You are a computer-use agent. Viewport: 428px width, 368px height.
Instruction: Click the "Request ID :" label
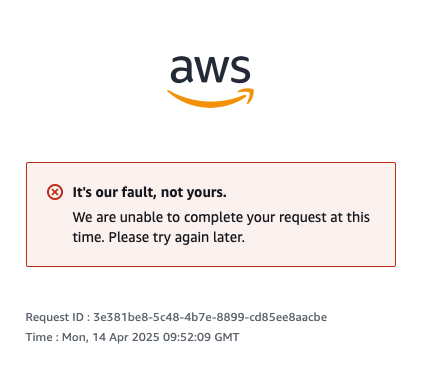click(58, 317)
